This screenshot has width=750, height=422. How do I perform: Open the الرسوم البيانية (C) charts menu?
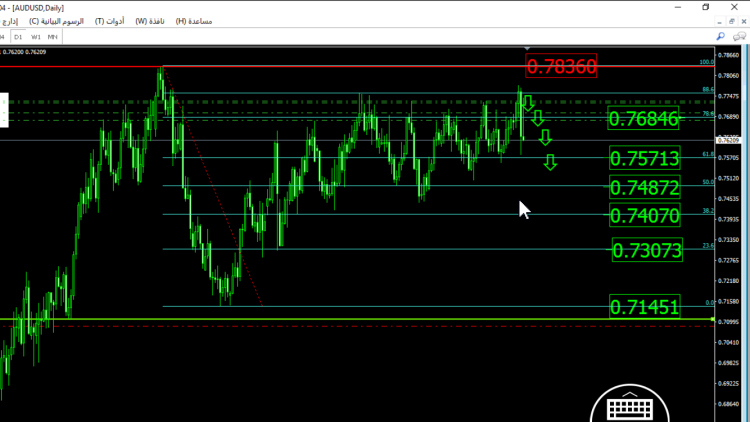tap(56, 21)
